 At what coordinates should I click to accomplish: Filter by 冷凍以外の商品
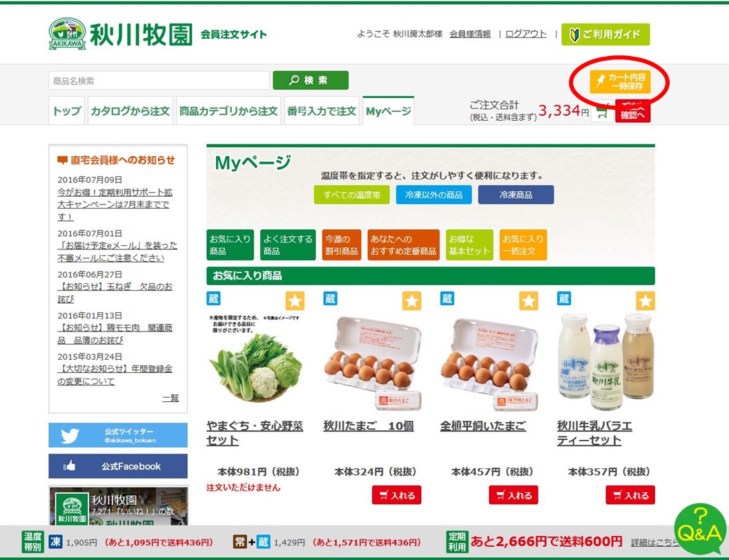tap(434, 195)
